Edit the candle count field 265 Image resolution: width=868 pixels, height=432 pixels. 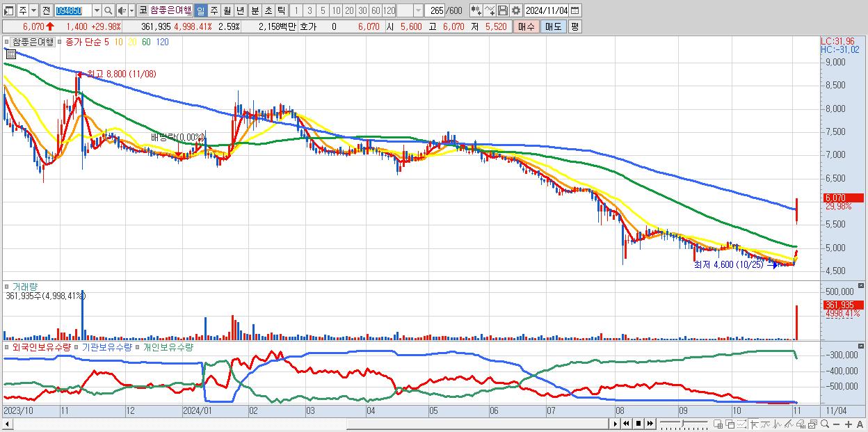pos(435,10)
